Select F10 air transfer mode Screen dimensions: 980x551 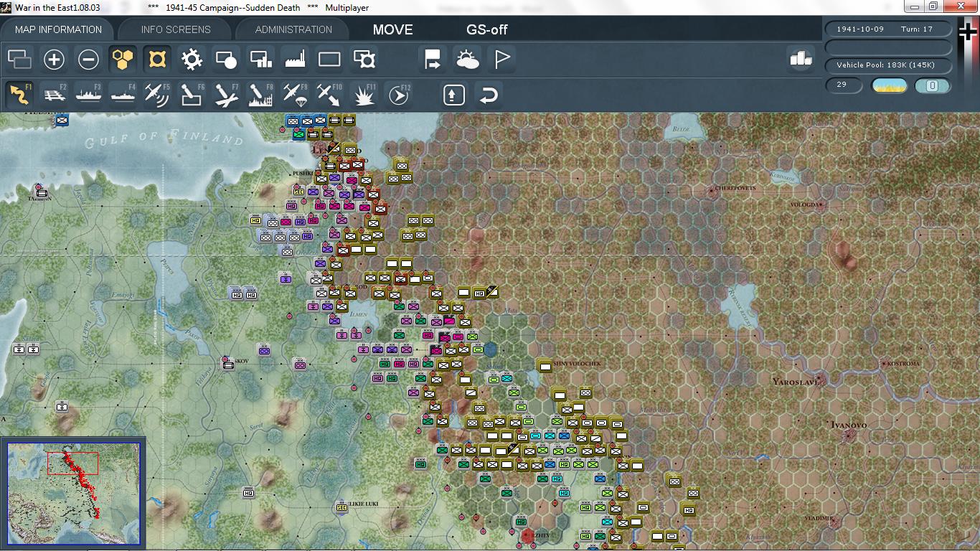tap(329, 95)
